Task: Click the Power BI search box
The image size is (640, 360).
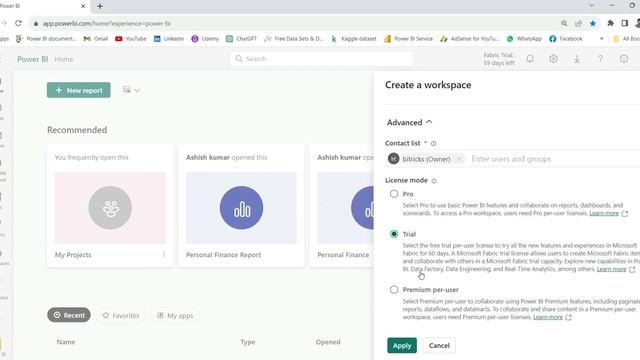Action: [x=322, y=59]
